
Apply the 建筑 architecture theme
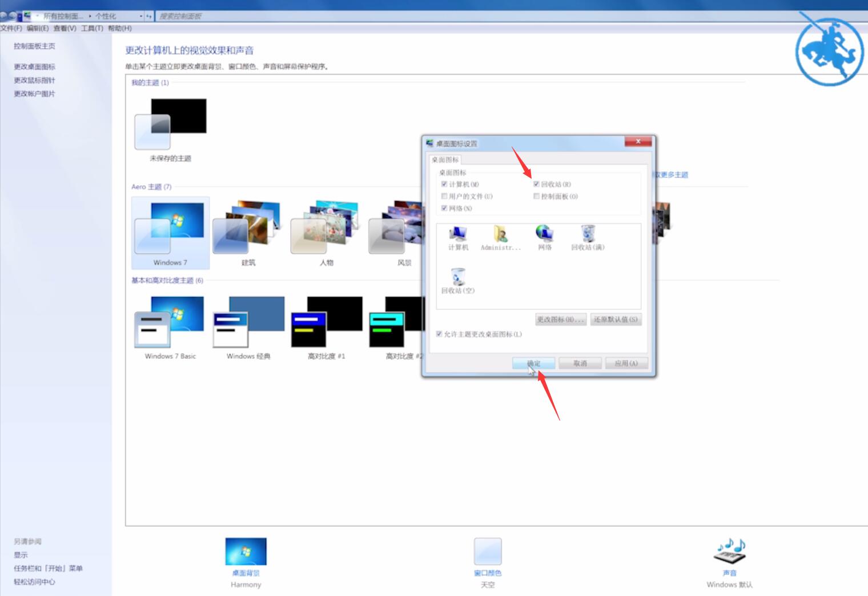point(248,233)
